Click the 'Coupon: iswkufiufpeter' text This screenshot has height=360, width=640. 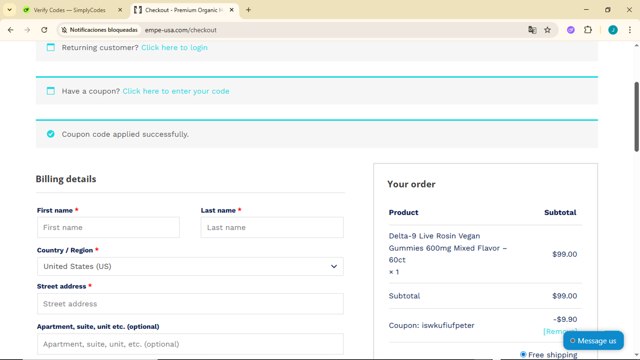pyautogui.click(x=431, y=325)
